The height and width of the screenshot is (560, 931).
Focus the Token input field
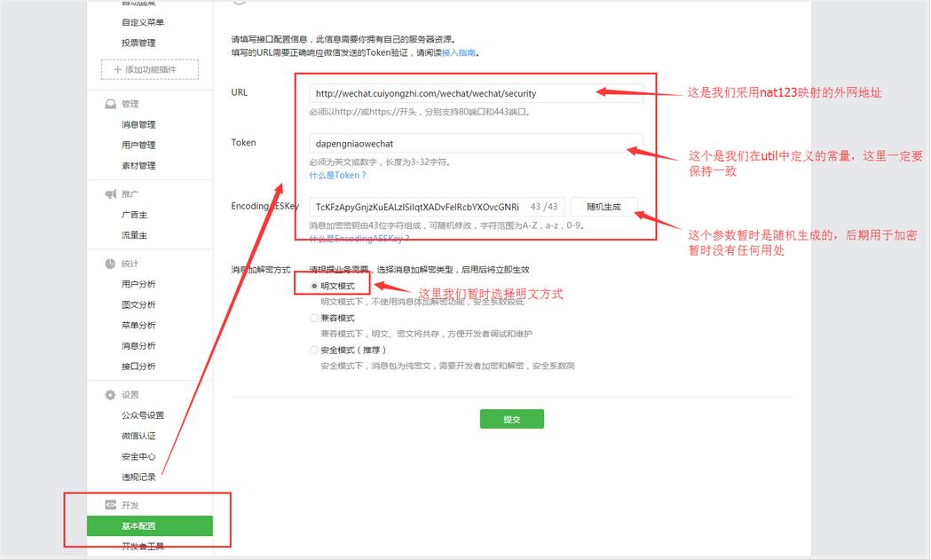(476, 144)
